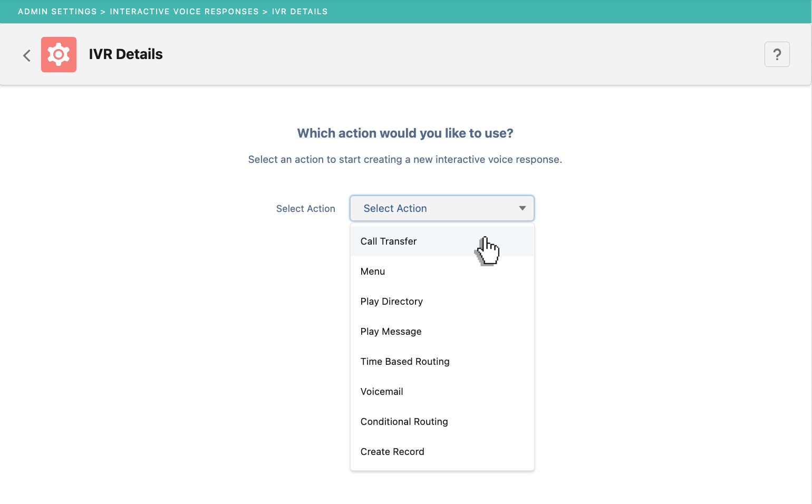Click the dropdown caret arrow

[x=522, y=208]
